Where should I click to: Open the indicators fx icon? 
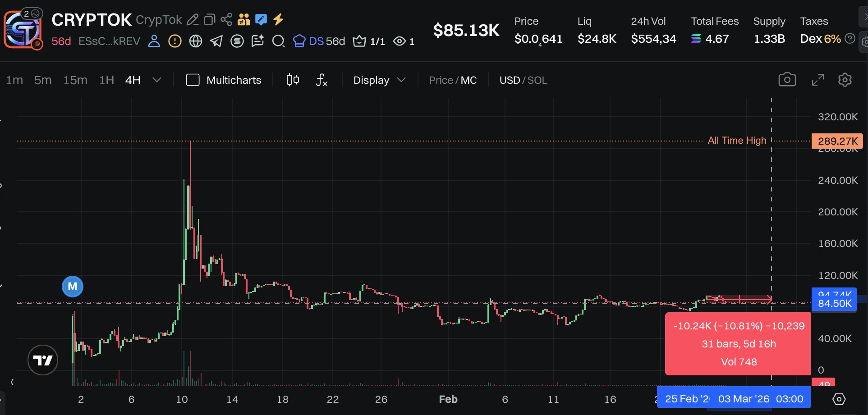click(321, 80)
